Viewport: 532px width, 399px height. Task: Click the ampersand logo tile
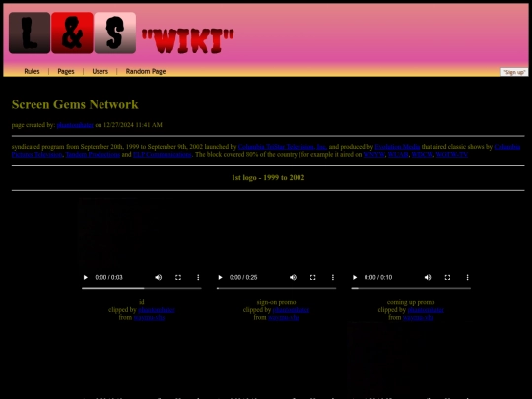72,33
